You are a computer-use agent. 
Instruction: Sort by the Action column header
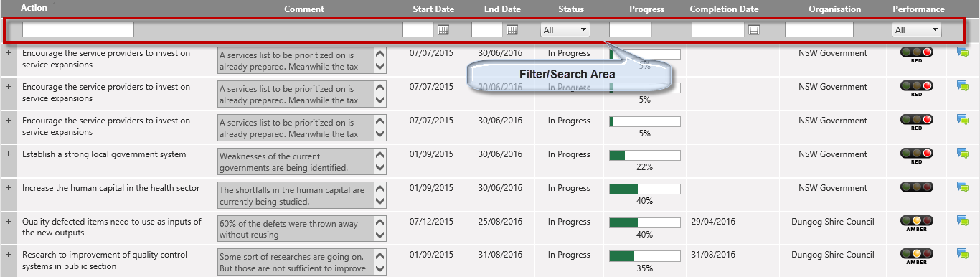point(34,9)
